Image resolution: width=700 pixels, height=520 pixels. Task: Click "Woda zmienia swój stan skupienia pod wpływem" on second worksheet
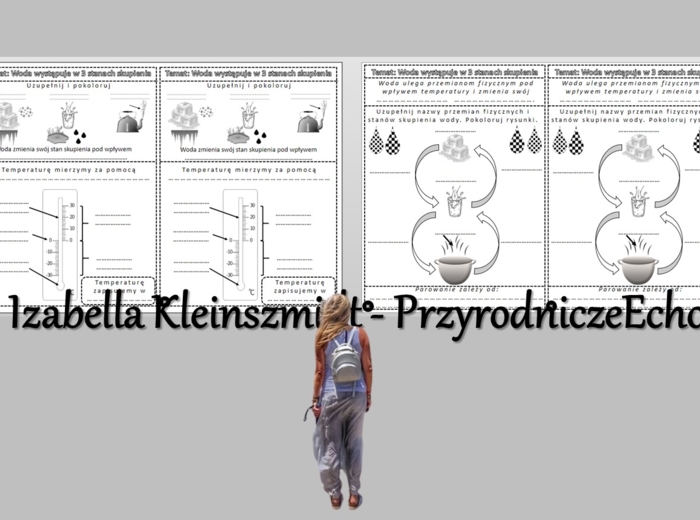[x=249, y=150]
